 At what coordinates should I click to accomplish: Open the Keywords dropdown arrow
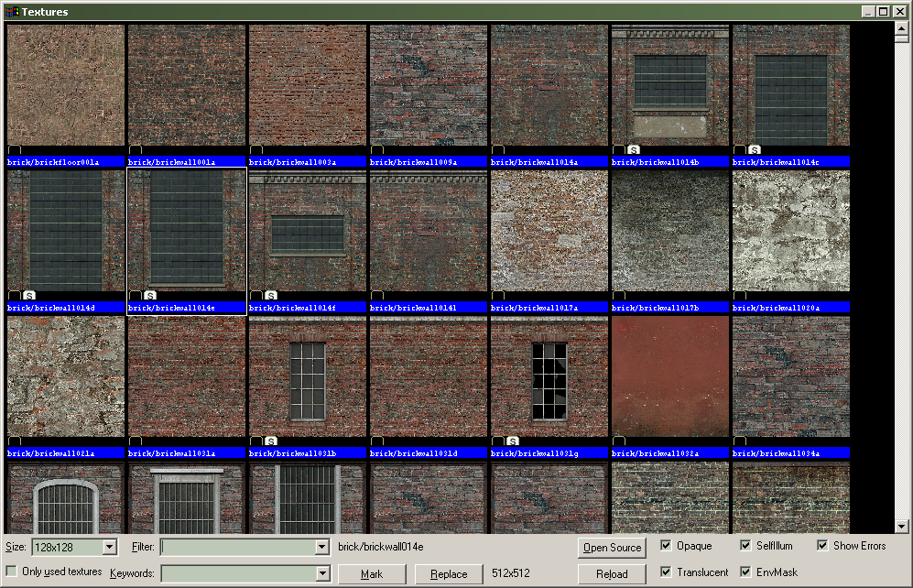[x=321, y=573]
